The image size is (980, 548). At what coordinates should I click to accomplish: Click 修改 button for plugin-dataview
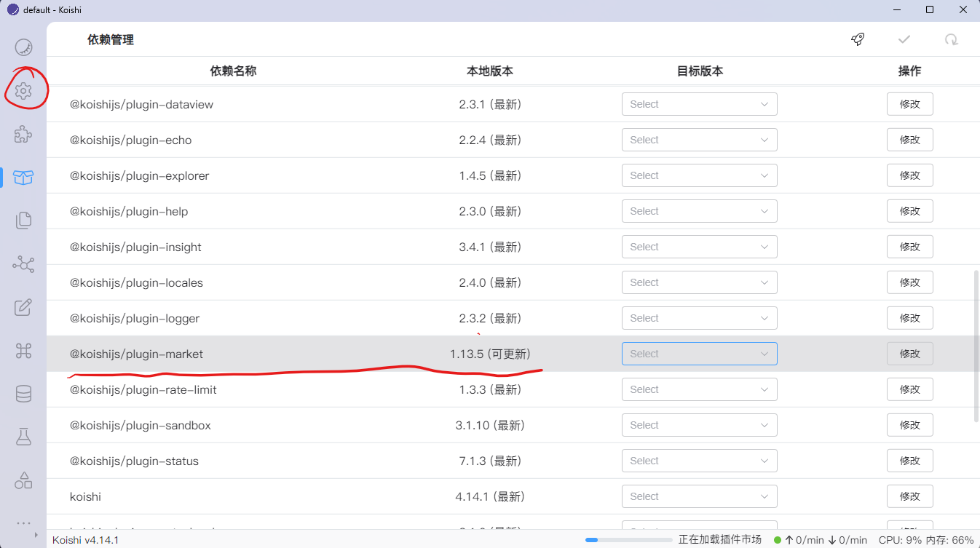[x=909, y=104]
